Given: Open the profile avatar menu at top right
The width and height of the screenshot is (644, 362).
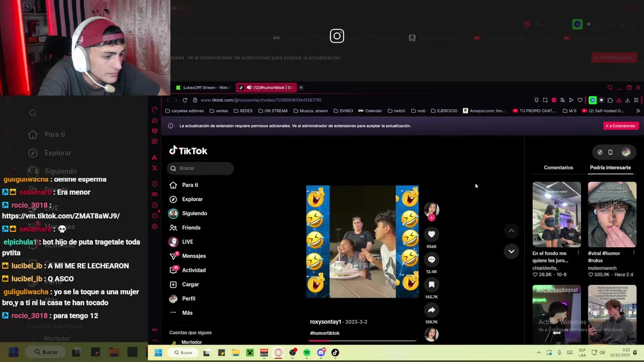Looking at the screenshot, I should click(626, 152).
